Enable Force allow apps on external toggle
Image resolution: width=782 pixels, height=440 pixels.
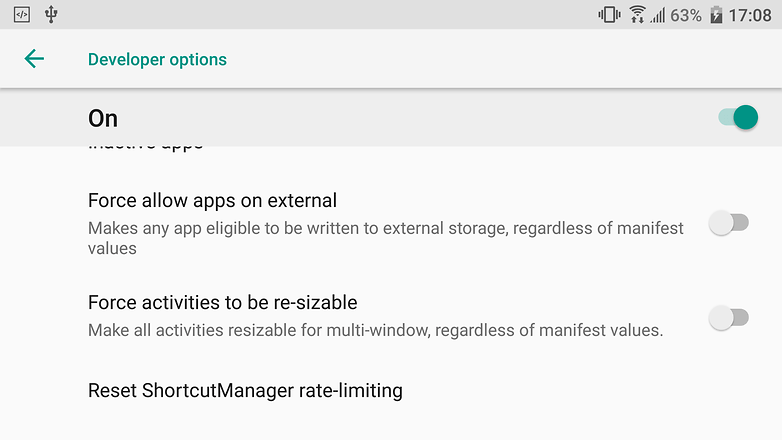pos(729,223)
